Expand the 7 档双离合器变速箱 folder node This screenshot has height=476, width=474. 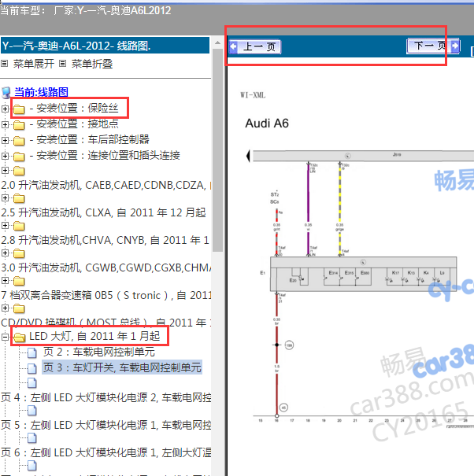click(x=5, y=281)
